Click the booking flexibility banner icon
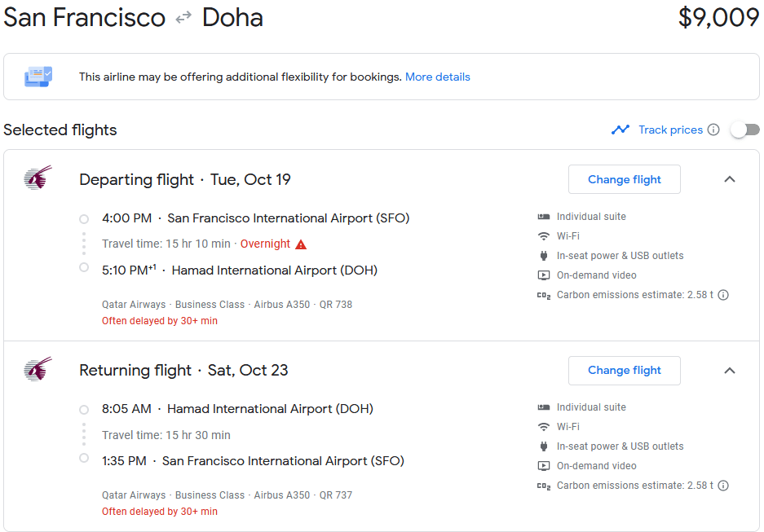This screenshot has width=764, height=532. click(36, 76)
